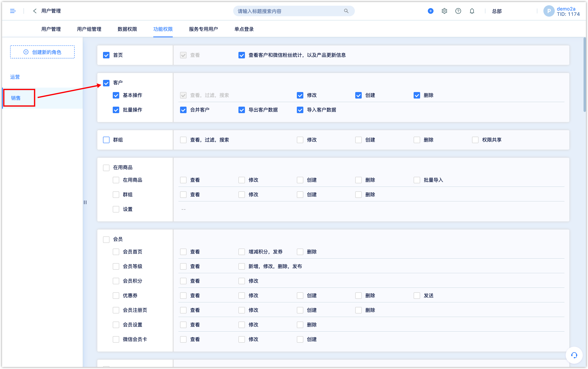Image resolution: width=588 pixels, height=369 pixels.
Task: Uncheck 导出客户数据 checkbox
Action: pyautogui.click(x=241, y=110)
